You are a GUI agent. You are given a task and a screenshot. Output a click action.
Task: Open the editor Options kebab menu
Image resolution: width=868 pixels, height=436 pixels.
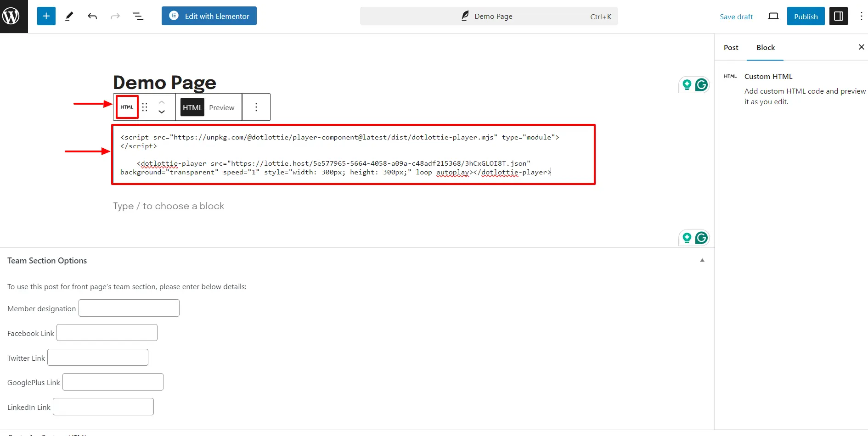pyautogui.click(x=861, y=16)
